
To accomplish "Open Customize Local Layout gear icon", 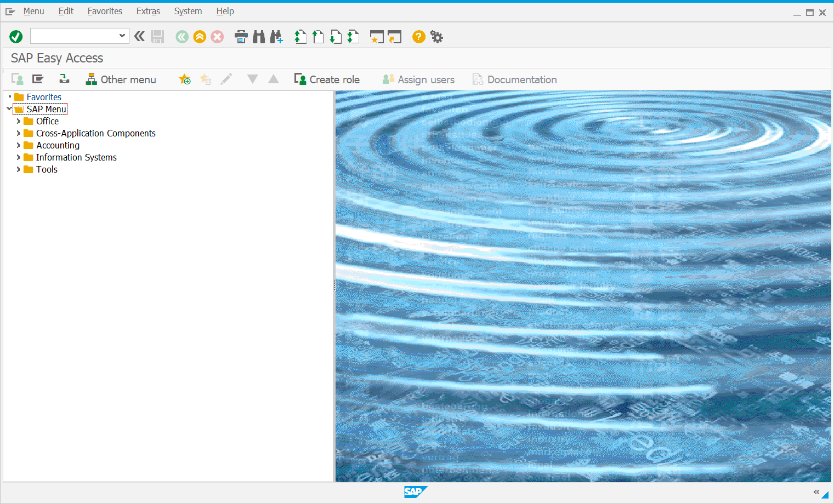I will (x=436, y=37).
